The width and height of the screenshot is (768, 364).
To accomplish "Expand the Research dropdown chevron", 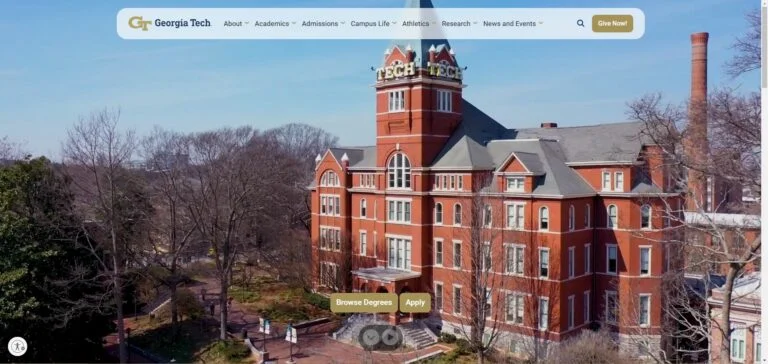I will click(475, 23).
